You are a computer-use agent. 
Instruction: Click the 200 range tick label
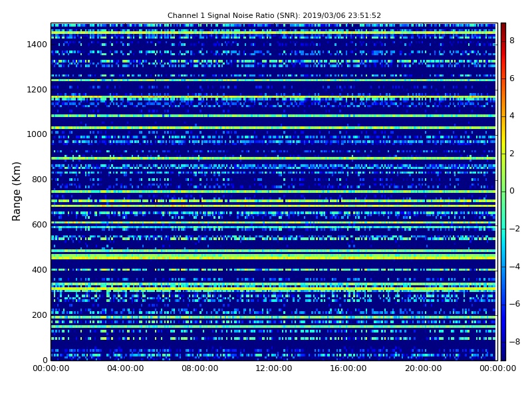coord(39,315)
